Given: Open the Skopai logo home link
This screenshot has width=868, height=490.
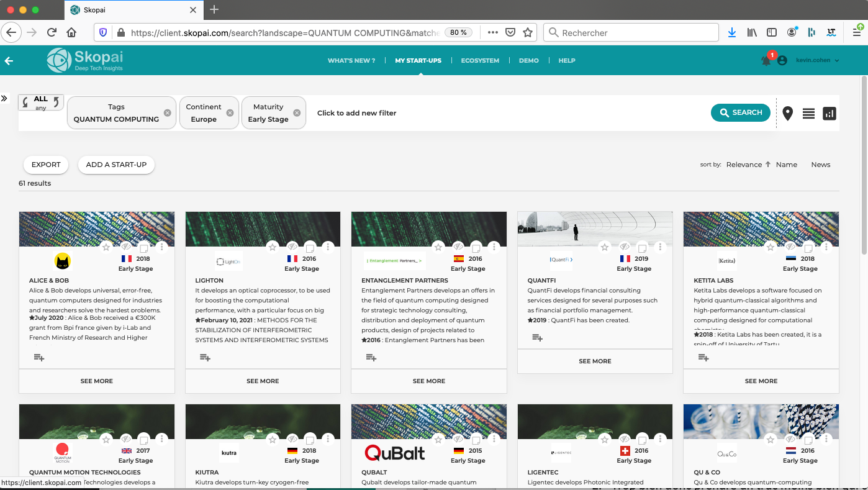Looking at the screenshot, I should pyautogui.click(x=85, y=60).
